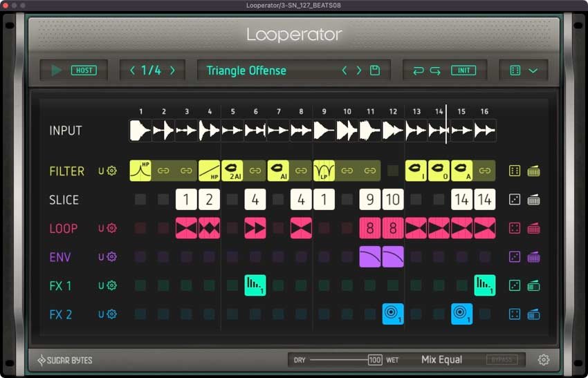
Task: Clear FX 2 row with eraser icon
Action: (533, 314)
